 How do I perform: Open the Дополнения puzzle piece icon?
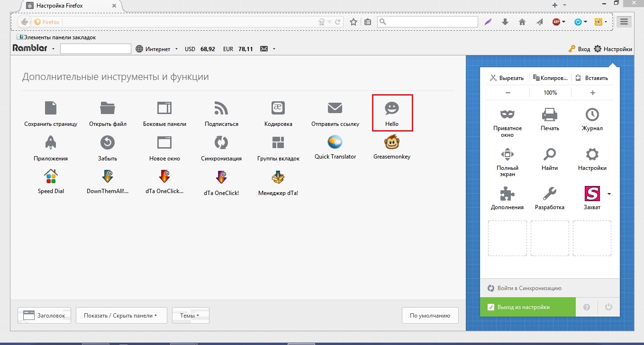coord(508,194)
